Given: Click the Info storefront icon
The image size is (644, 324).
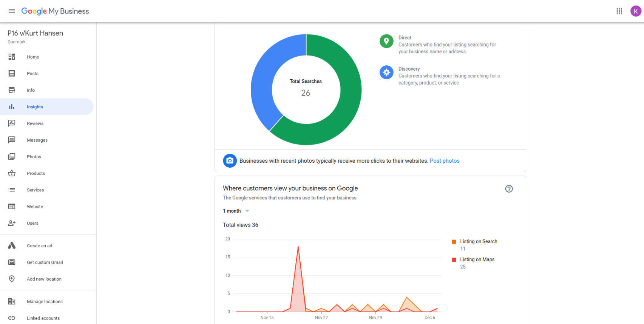Looking at the screenshot, I should coord(12,90).
